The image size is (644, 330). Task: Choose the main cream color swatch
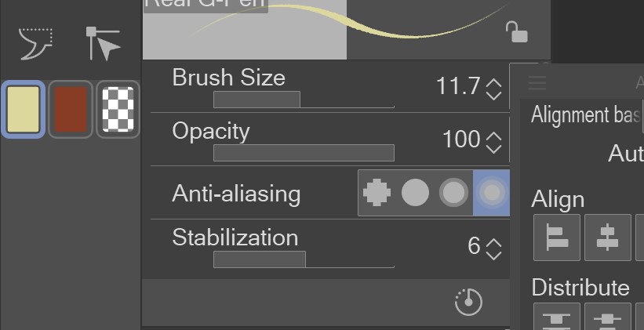(x=24, y=109)
